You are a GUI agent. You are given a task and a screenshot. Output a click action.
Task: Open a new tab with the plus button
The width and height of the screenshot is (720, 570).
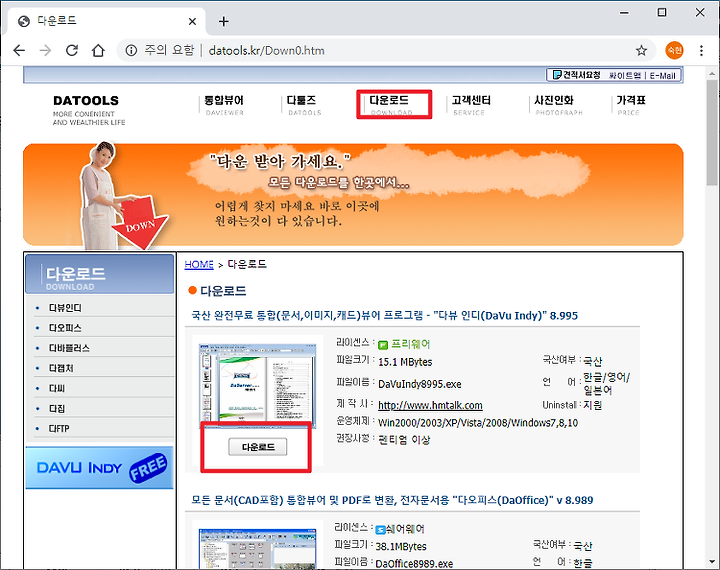coord(224,21)
